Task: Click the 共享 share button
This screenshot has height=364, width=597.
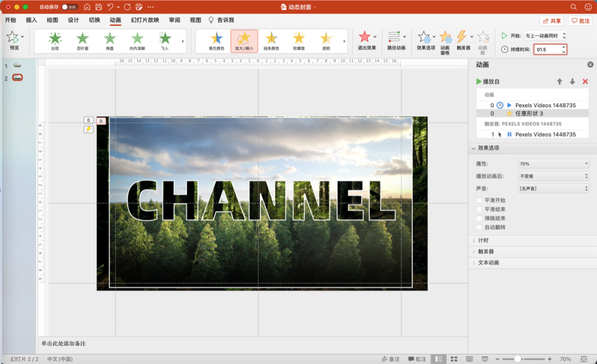Action: [x=552, y=21]
